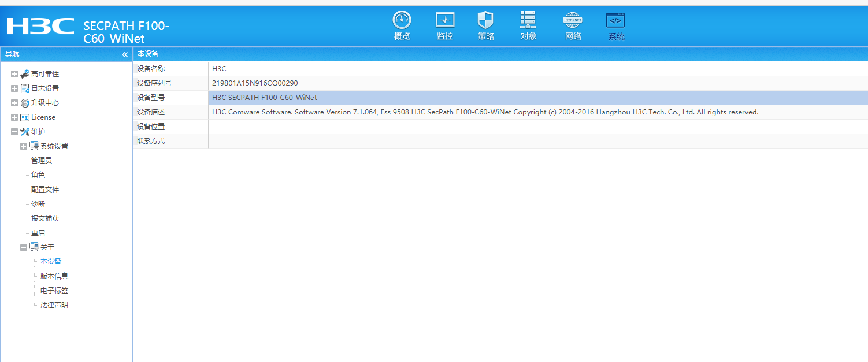Open the 诊断 diagnostics page
Screen dimensions: 868x362
click(x=38, y=204)
